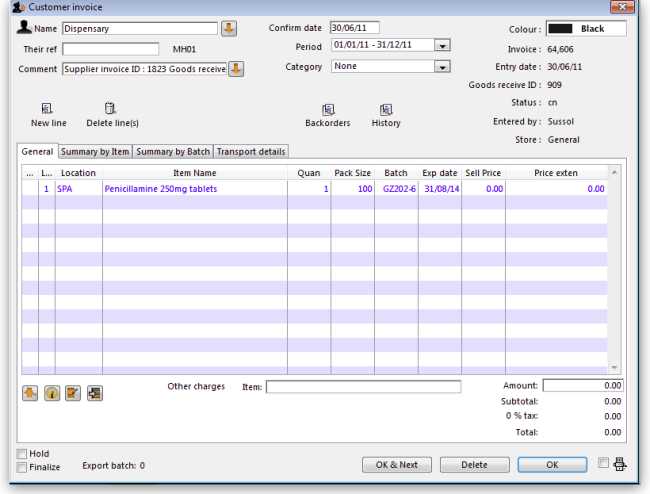Expand the Period dropdown
Image resolution: width=650 pixels, height=494 pixels.
click(442, 46)
